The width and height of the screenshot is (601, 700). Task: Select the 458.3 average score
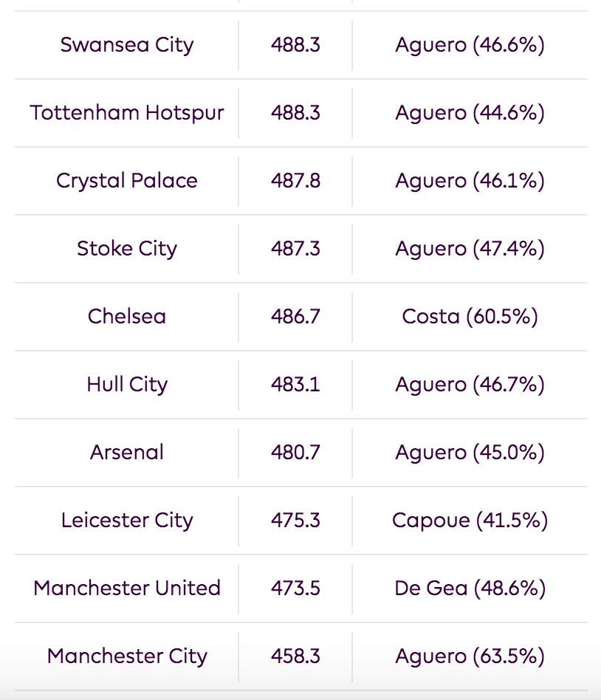coord(295,656)
